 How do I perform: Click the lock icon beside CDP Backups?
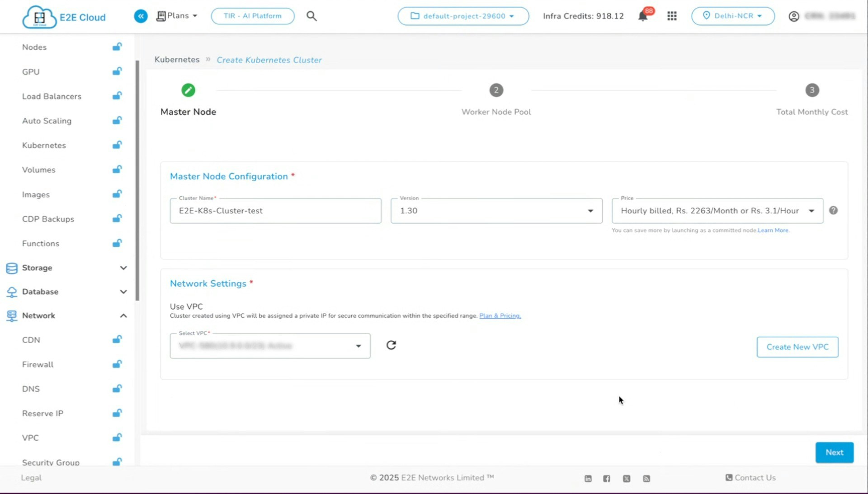117,218
